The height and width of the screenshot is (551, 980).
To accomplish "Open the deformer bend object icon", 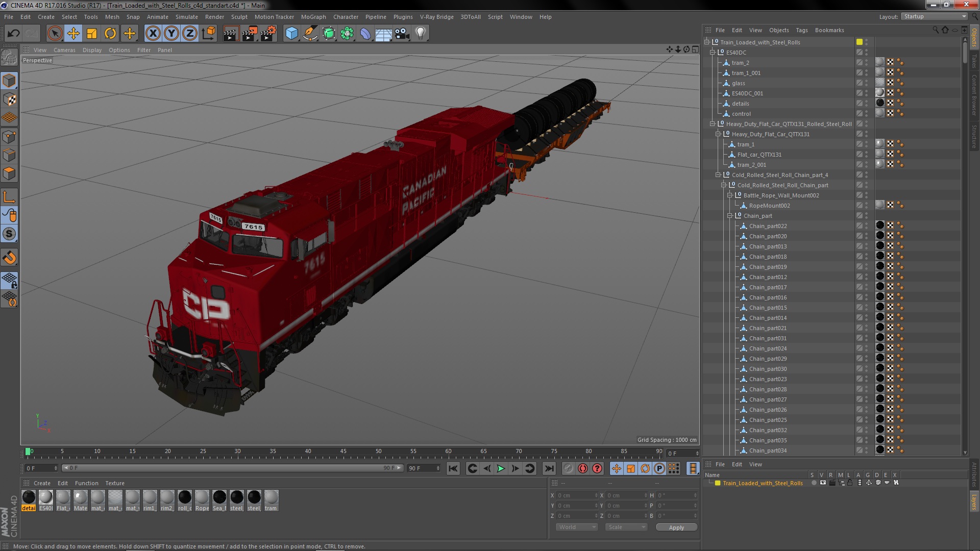I will (x=365, y=34).
